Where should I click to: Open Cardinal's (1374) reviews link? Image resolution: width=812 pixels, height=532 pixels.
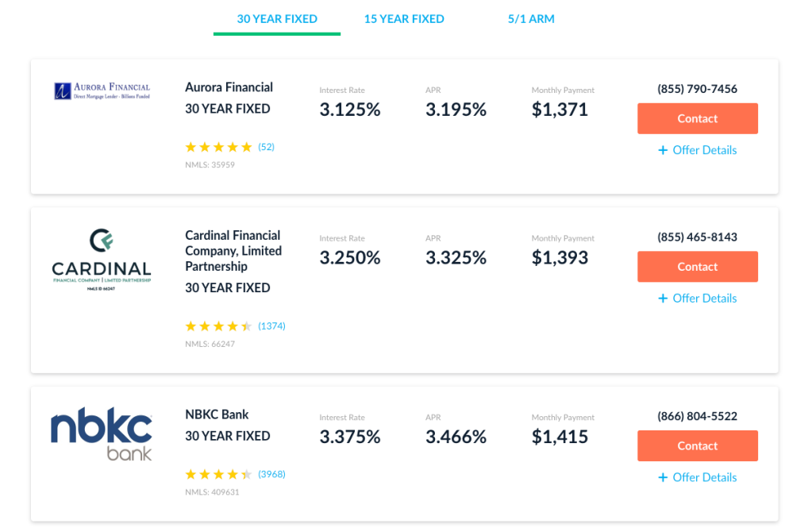click(271, 326)
